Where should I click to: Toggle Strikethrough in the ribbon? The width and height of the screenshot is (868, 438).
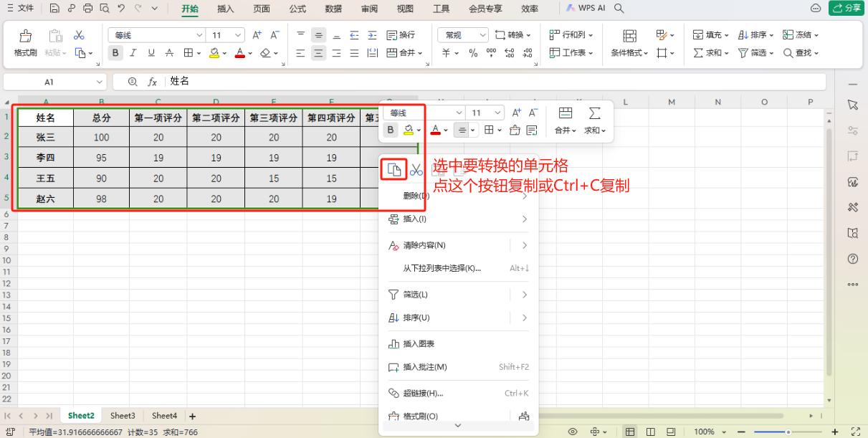(x=169, y=52)
